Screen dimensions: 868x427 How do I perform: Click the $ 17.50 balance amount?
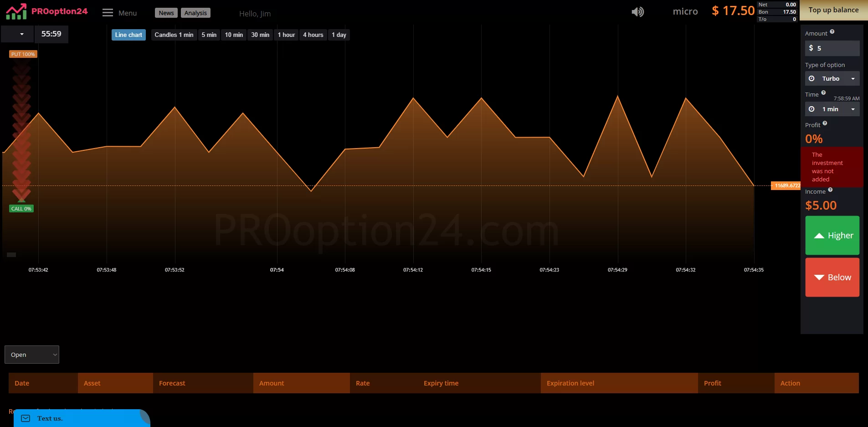(x=733, y=11)
